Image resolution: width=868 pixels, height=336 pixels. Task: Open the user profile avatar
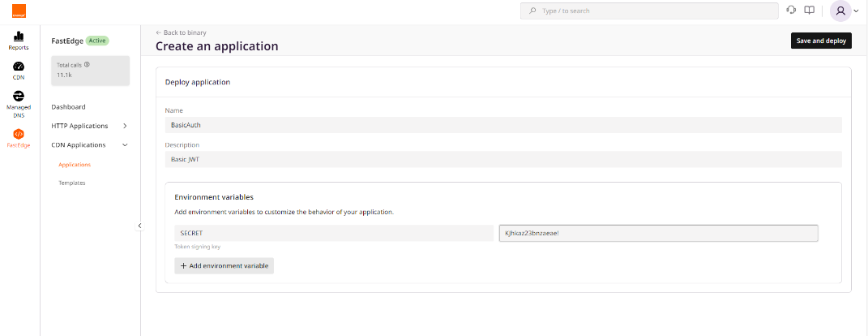(x=840, y=11)
